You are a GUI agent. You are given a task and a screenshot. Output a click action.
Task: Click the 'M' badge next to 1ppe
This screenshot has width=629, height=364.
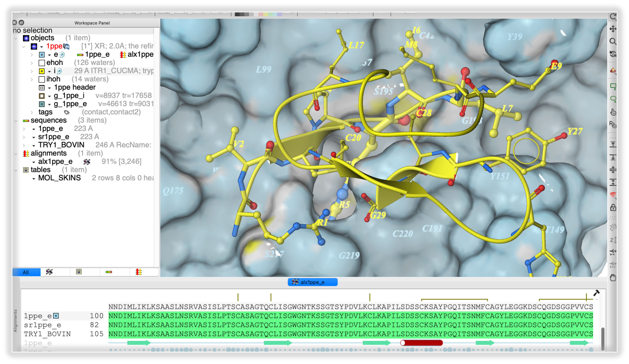pyautogui.click(x=66, y=46)
